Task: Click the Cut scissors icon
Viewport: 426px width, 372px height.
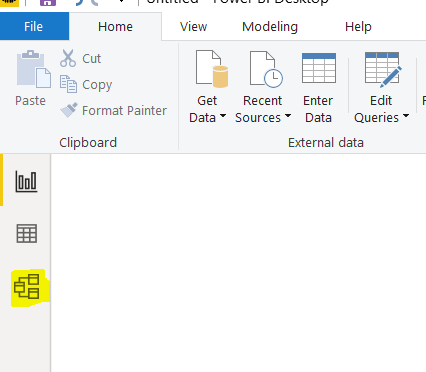Action: pyautogui.click(x=68, y=58)
